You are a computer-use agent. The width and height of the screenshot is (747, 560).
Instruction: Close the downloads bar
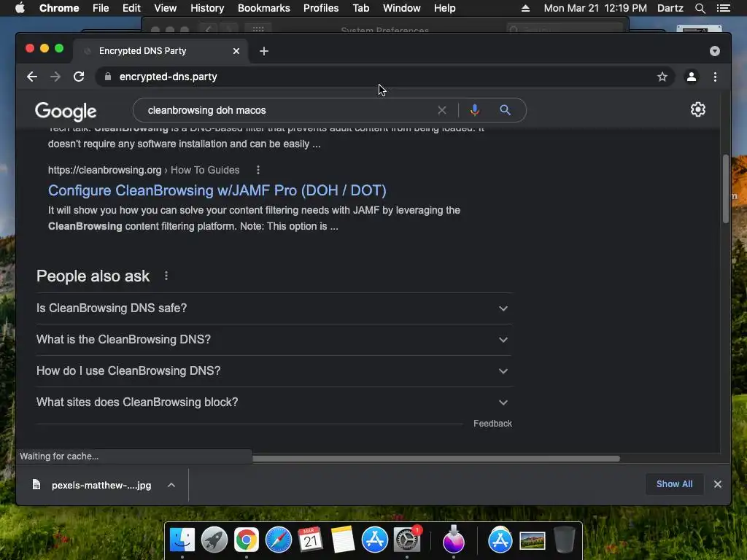[x=718, y=484]
